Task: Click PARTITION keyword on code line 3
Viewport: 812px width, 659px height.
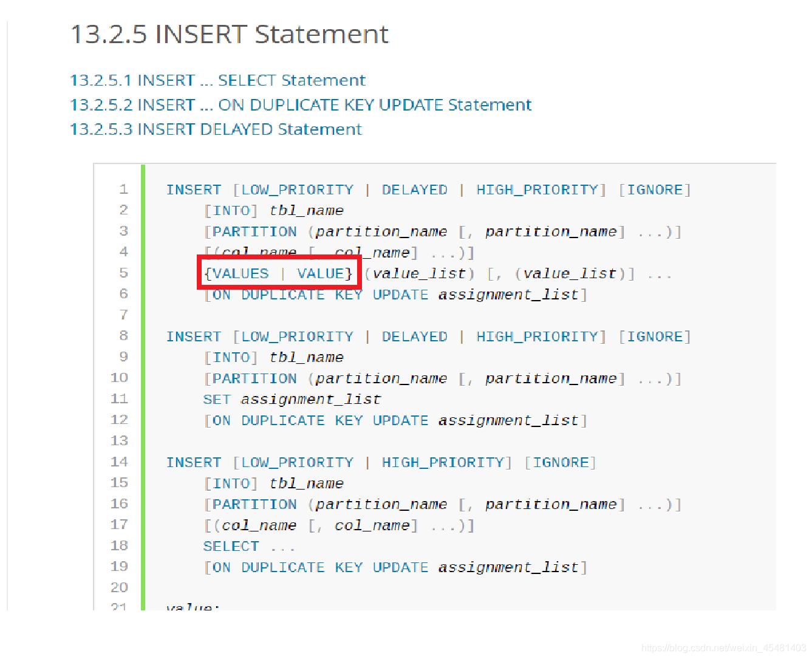Action: click(254, 231)
